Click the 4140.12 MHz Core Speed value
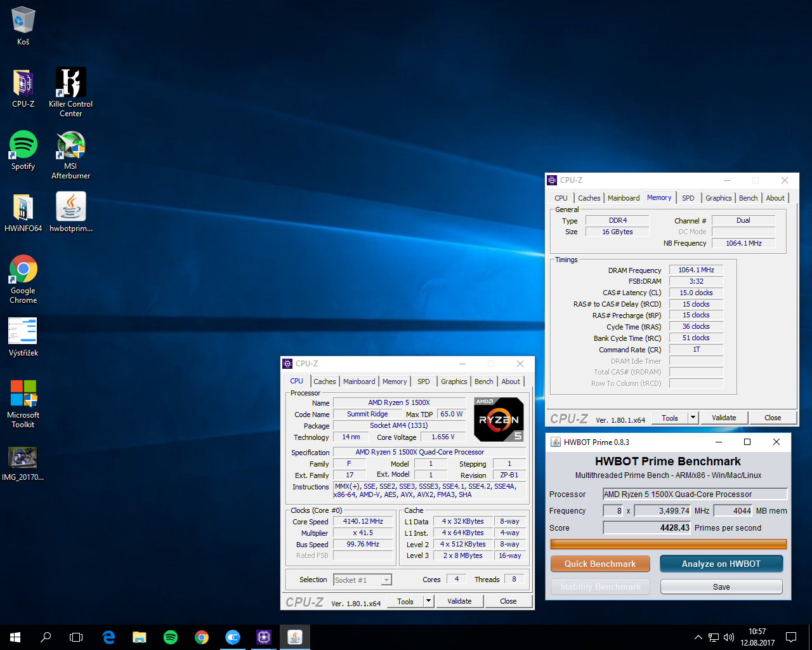The image size is (812, 650). 363,521
